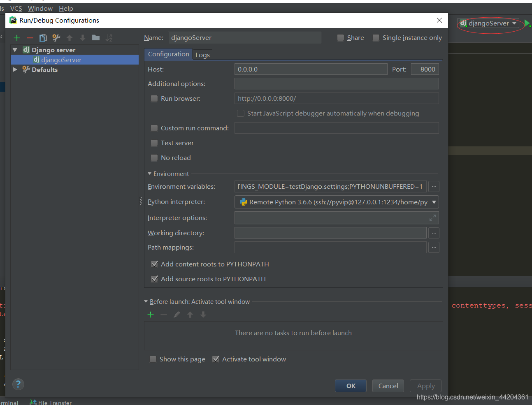
Task: Browse environment variables using the ellipsis button
Action: (x=434, y=187)
